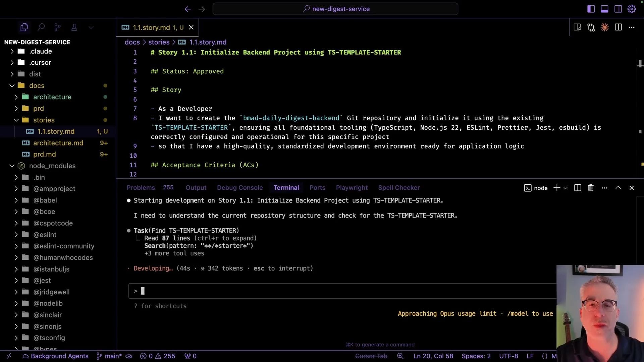Click the zoom magnifier in status bar
Viewport: 644px width, 362px height.
[400, 356]
